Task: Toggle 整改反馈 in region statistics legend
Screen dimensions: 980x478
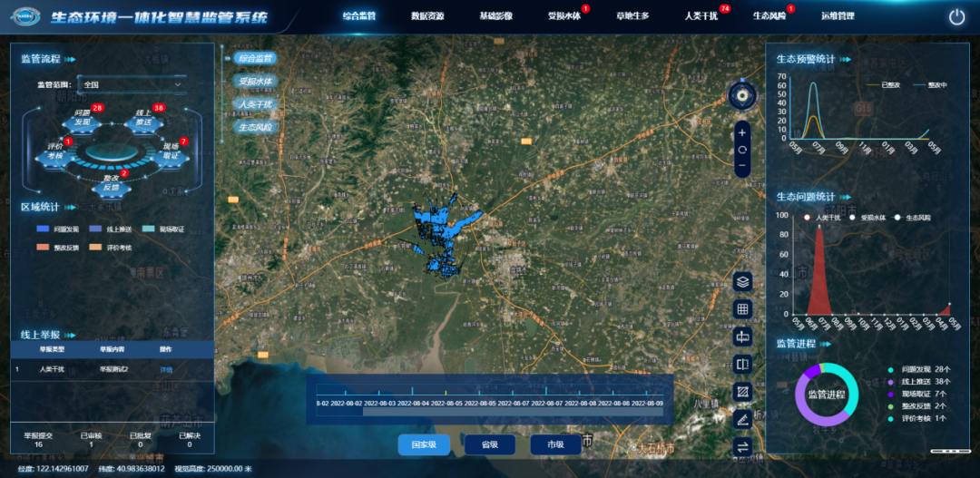Action: 57,248
